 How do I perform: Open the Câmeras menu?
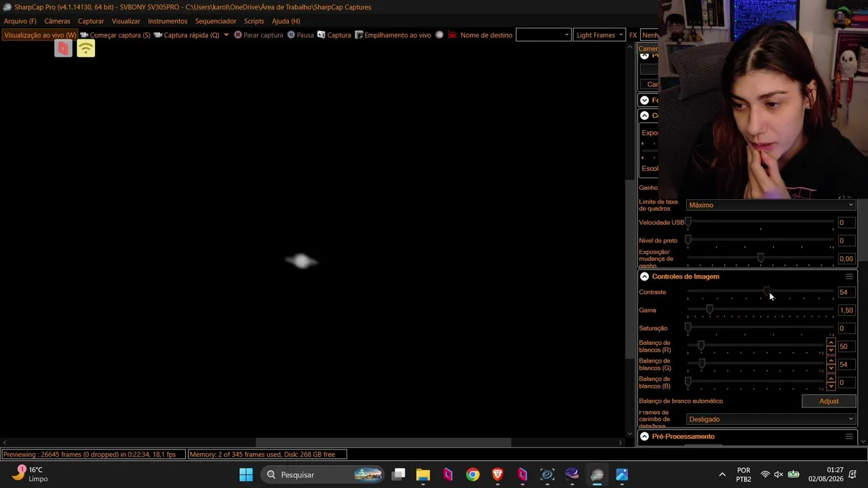57,21
